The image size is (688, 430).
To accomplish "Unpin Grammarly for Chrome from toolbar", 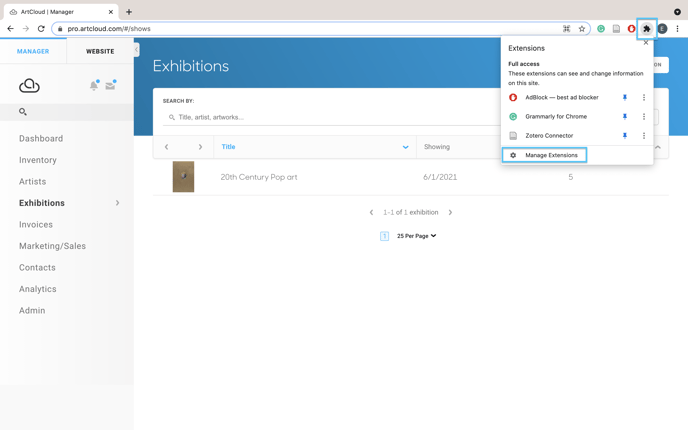I will click(625, 117).
